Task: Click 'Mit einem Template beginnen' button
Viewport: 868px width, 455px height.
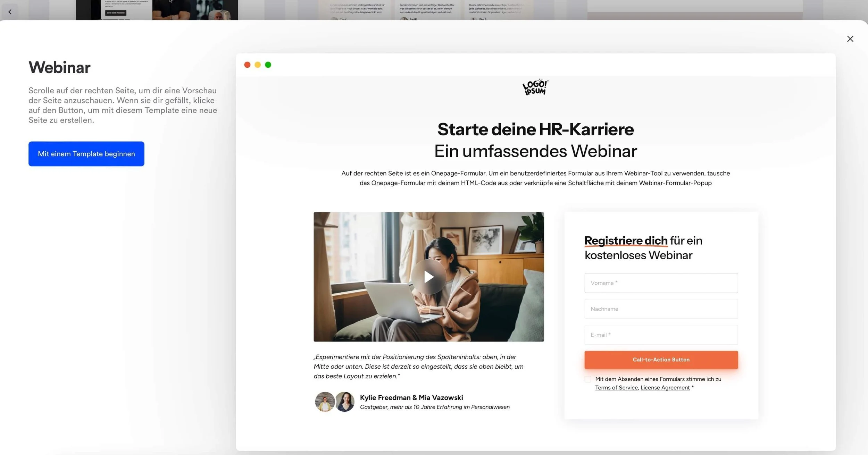Action: pyautogui.click(x=86, y=154)
